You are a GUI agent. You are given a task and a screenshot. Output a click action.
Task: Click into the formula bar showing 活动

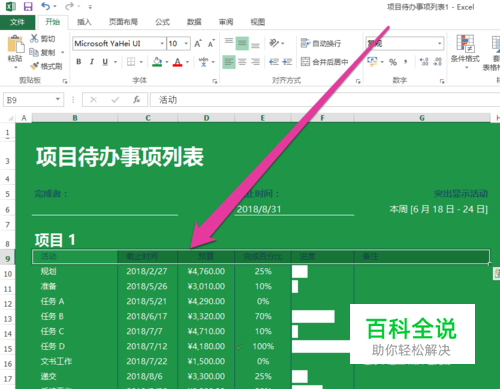tap(325, 100)
